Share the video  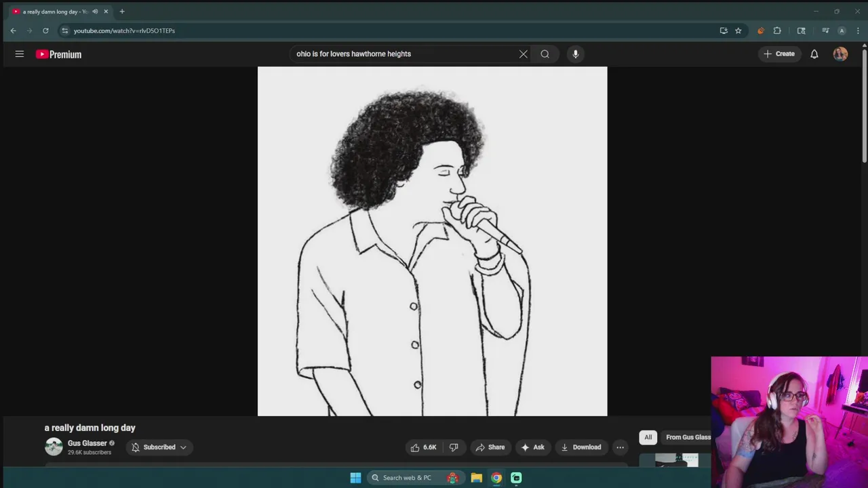(490, 447)
